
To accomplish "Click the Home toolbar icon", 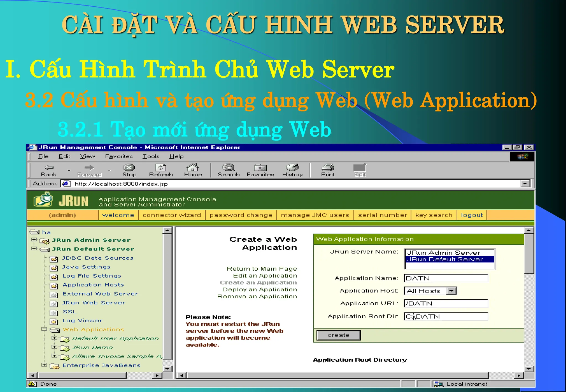I will coord(193,167).
